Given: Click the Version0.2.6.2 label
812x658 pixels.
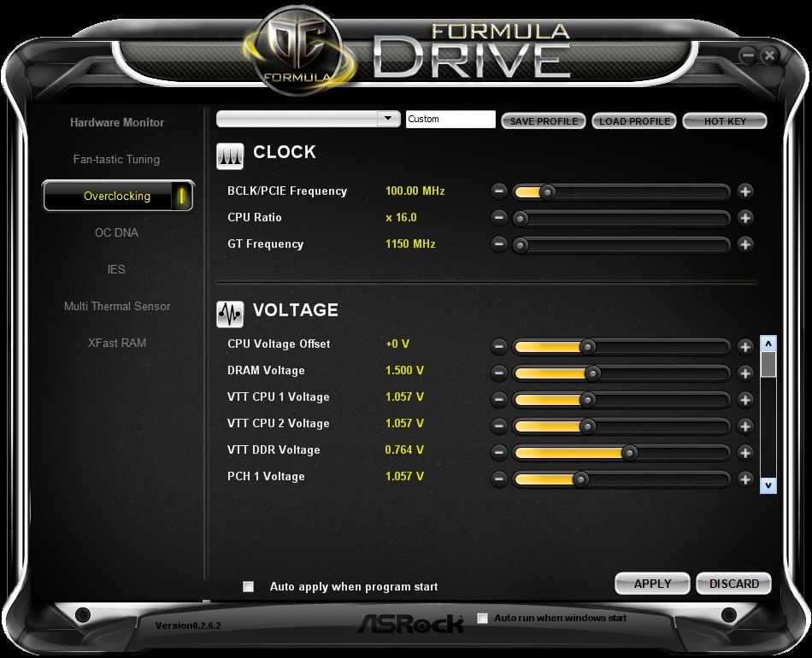Looking at the screenshot, I should [188, 626].
